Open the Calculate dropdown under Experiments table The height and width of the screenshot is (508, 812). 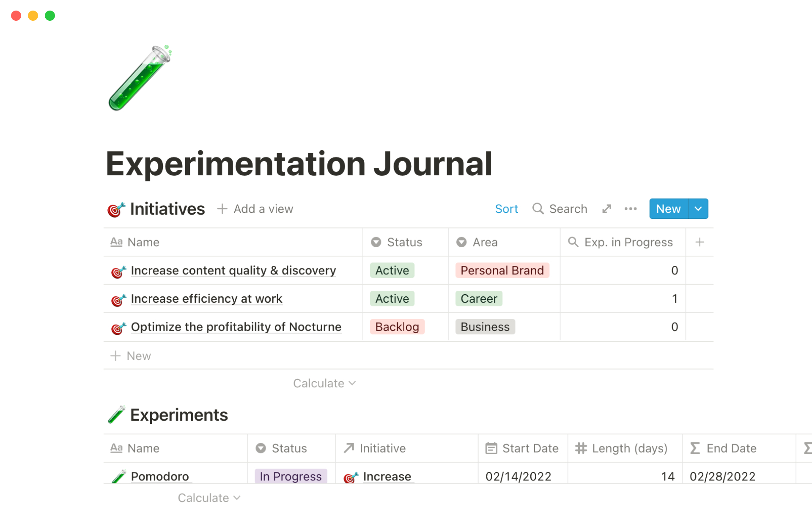point(209,498)
